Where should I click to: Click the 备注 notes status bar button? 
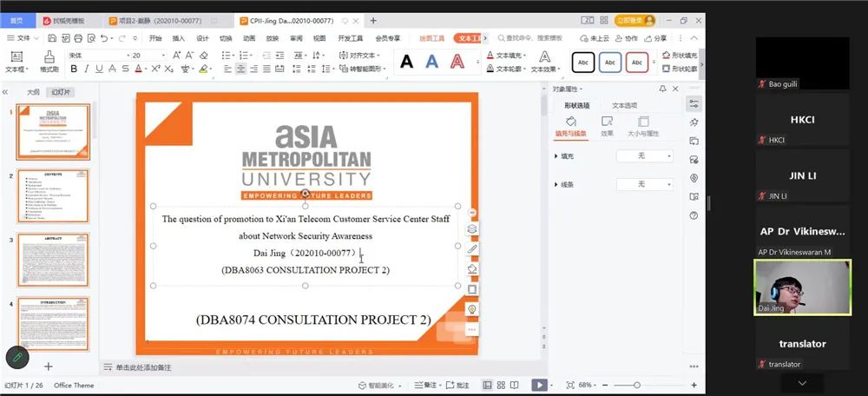click(x=425, y=385)
